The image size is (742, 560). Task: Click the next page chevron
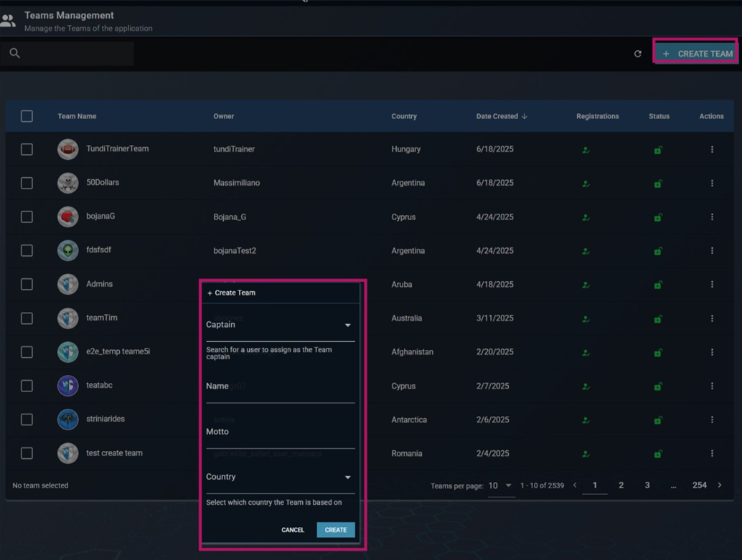point(720,485)
